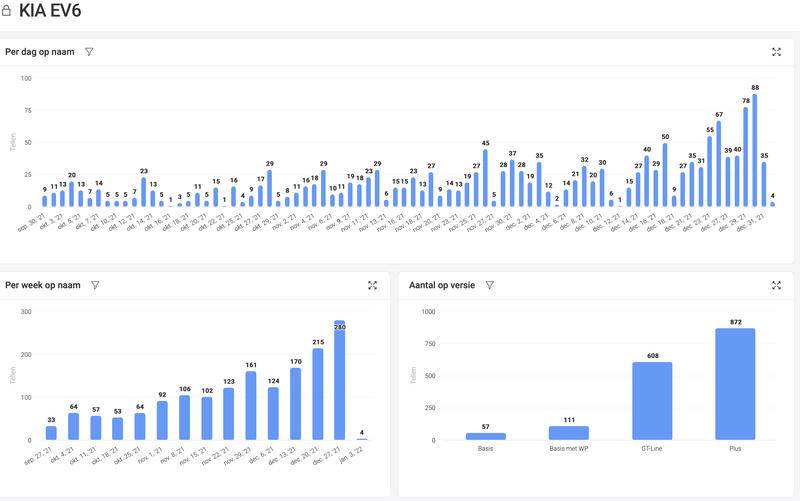The width and height of the screenshot is (800, 501).
Task: Click the daily bar labeled 67
Action: coord(719,164)
